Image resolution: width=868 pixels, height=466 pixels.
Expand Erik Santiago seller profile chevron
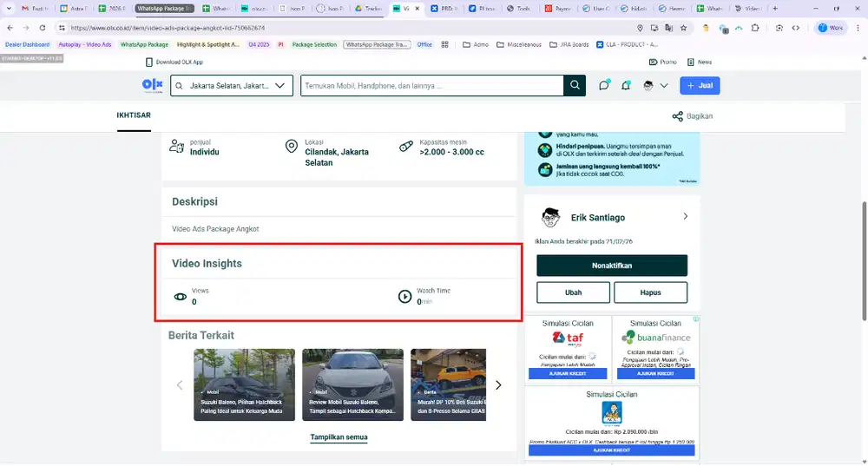685,217
